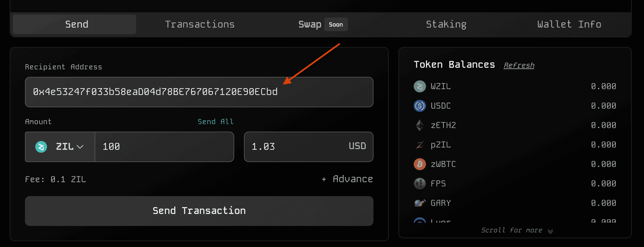Viewport: 644px width, 247px height.
Task: Go to the Wallet Info tab
Action: point(569,24)
